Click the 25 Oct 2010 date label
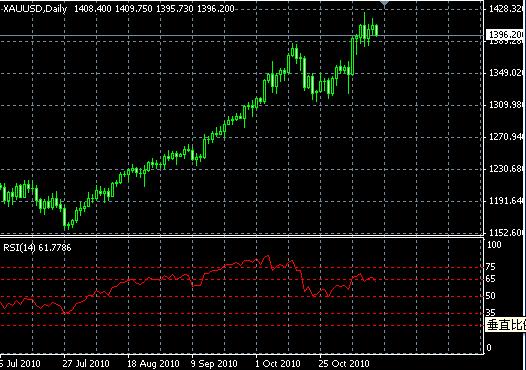526x370 pixels. click(344, 363)
